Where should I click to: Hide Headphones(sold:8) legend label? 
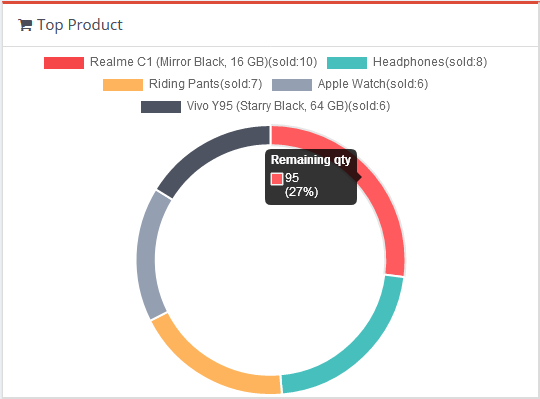coord(430,62)
